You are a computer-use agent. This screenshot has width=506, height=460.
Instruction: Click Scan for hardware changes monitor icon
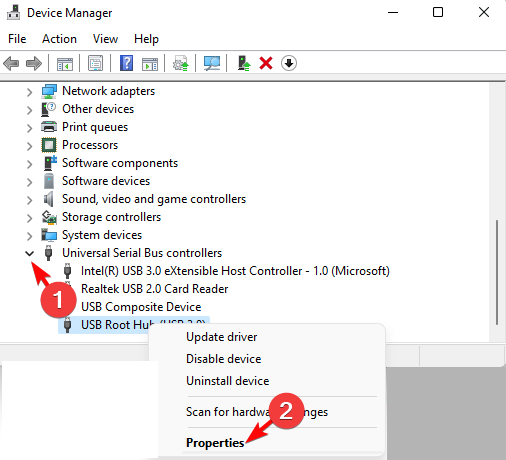212,63
